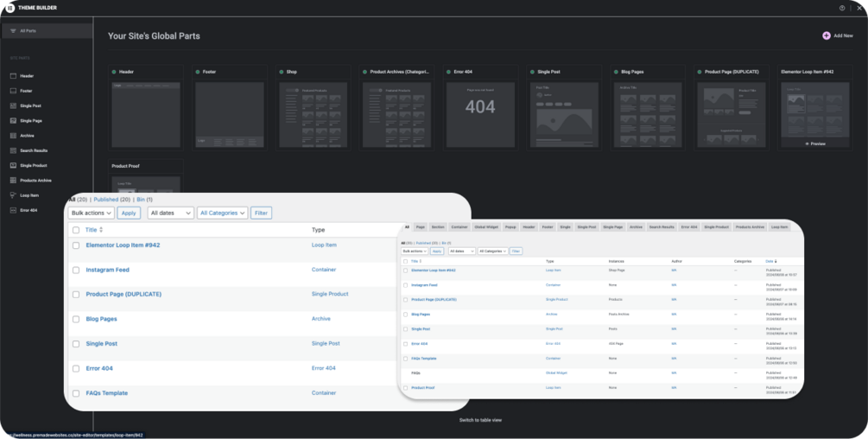The height and width of the screenshot is (439, 868).
Task: Click the Footer icon in the sidebar
Action: coord(13,91)
